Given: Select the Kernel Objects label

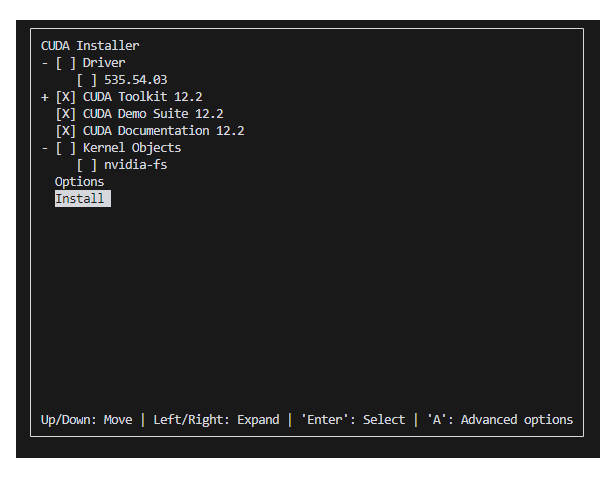Looking at the screenshot, I should (x=132, y=148).
